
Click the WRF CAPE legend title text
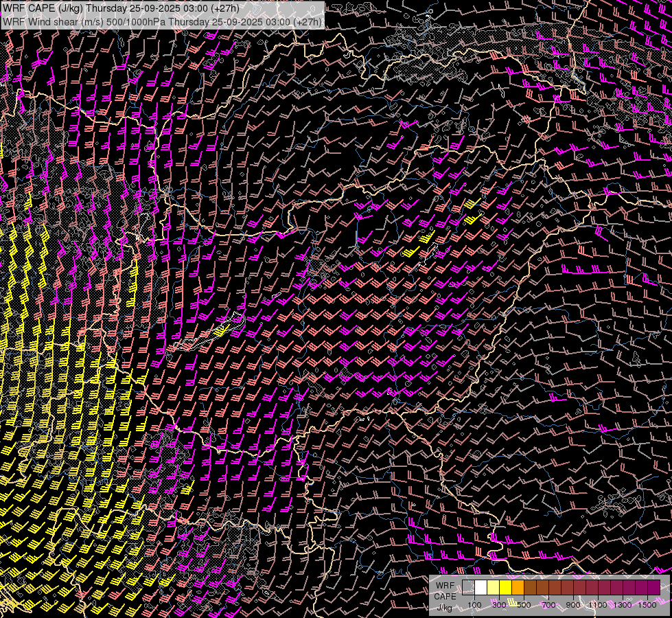pyautogui.click(x=445, y=591)
